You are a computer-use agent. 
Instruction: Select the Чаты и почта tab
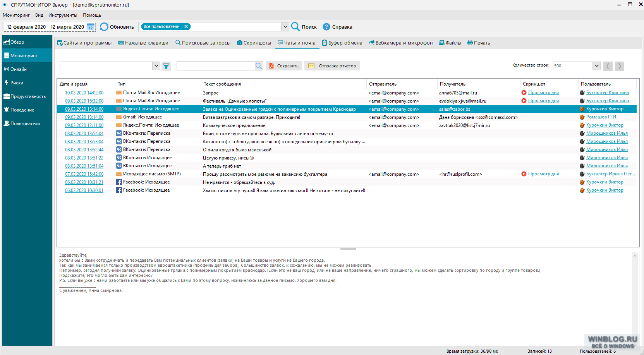click(297, 43)
